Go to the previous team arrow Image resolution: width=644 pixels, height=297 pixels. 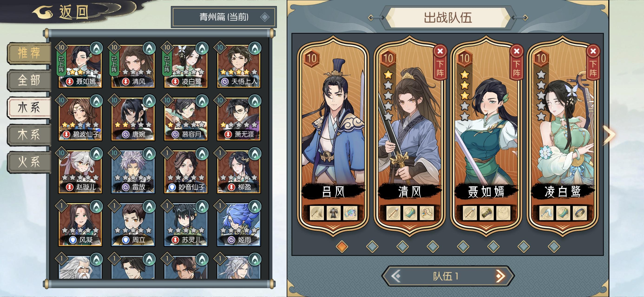pos(396,276)
